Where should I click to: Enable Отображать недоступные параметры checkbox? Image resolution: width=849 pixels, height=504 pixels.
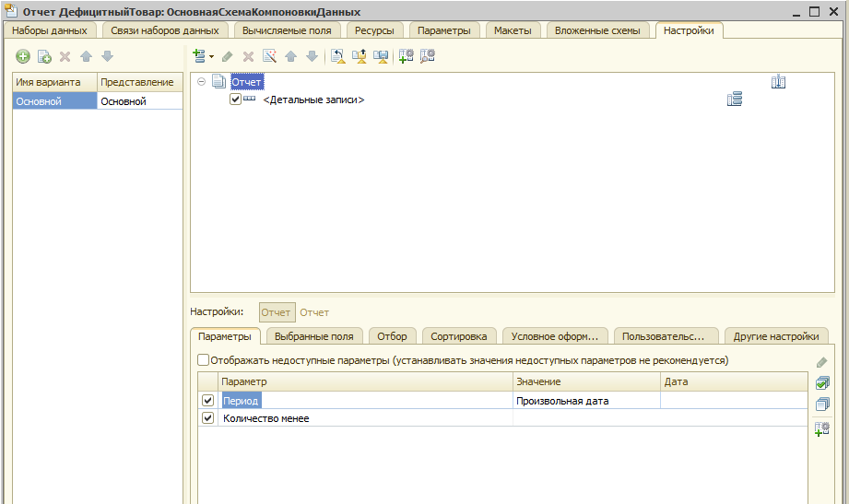click(204, 360)
